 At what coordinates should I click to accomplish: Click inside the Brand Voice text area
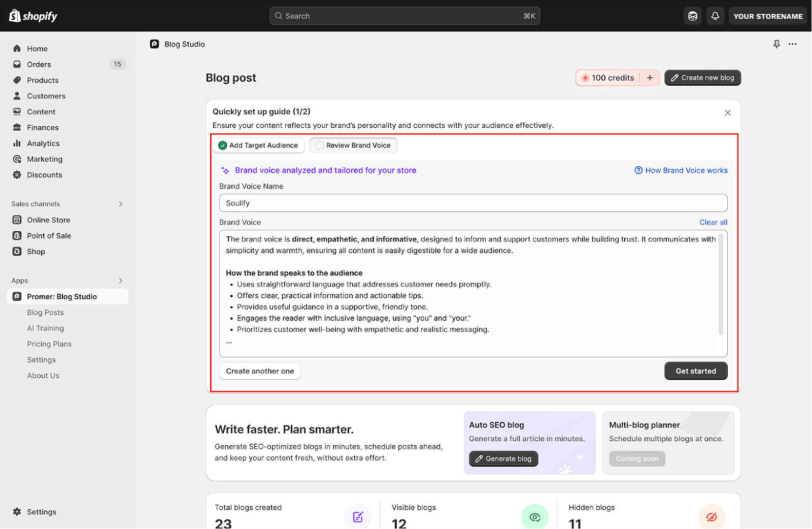pos(473,294)
